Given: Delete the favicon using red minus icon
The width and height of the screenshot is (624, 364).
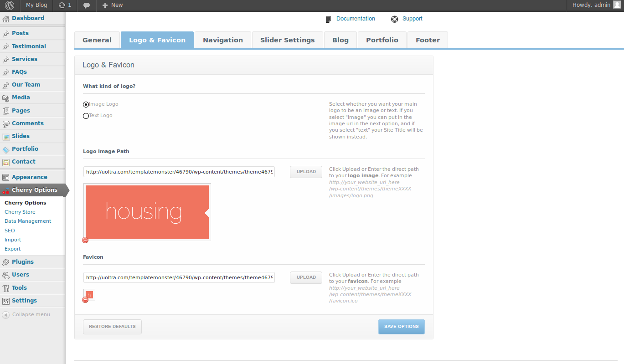Looking at the screenshot, I should click(85, 300).
